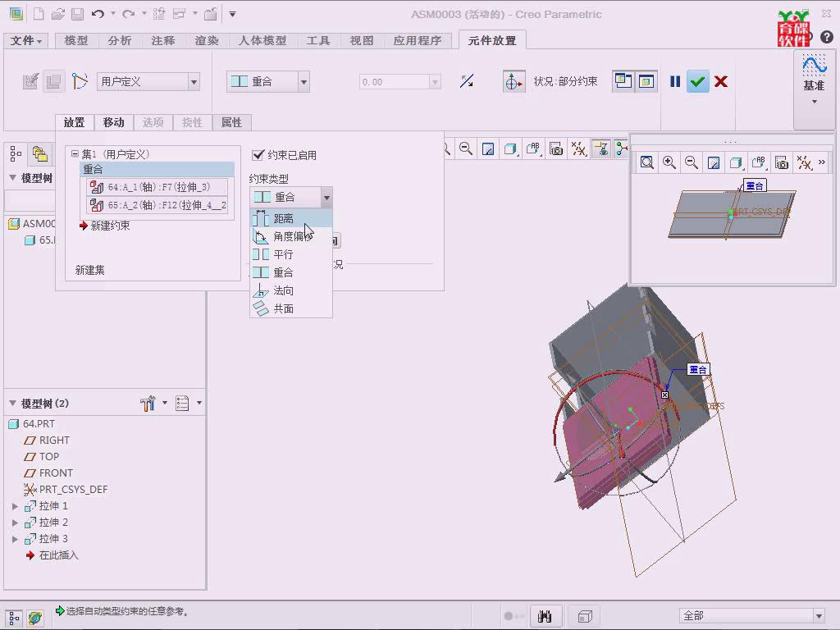Collapse the 模型树 (2) section
This screenshot has width=840, height=630.
[12, 403]
